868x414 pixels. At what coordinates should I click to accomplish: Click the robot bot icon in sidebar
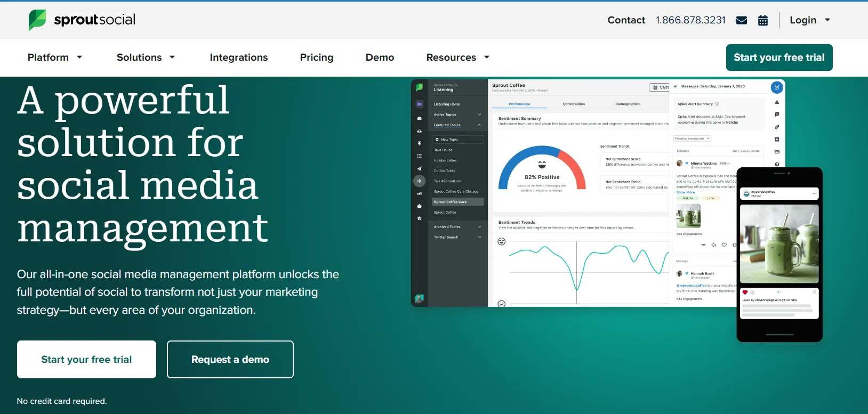(x=420, y=206)
